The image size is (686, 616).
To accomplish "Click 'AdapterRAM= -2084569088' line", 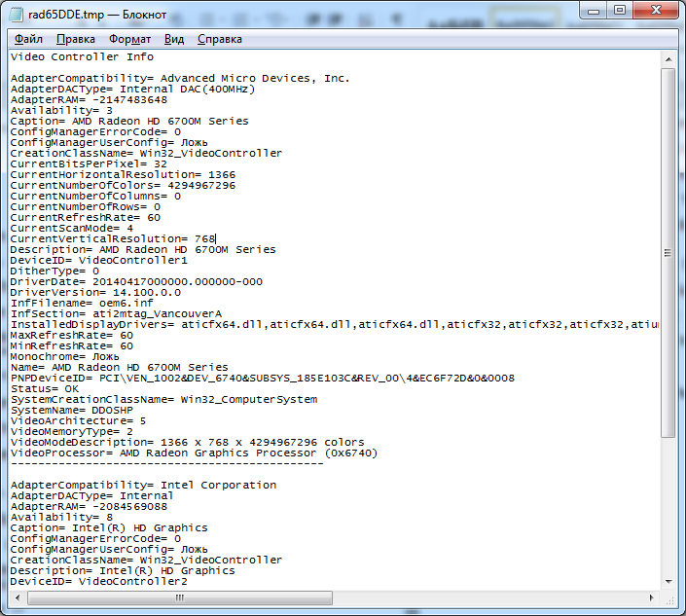I will pyautogui.click(x=89, y=507).
